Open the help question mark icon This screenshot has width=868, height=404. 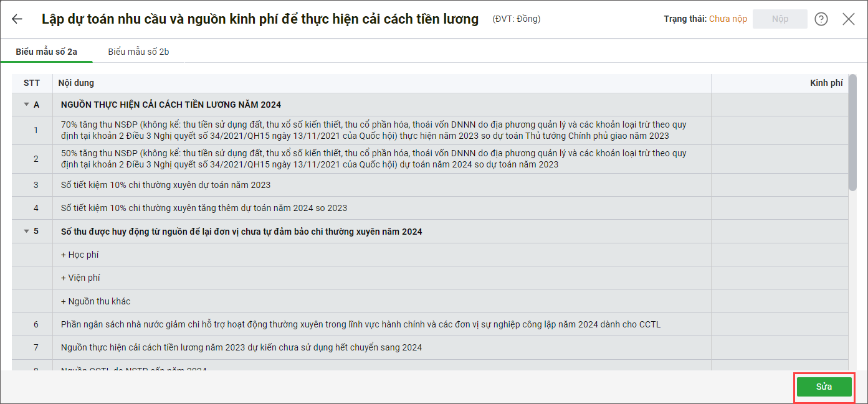(821, 19)
